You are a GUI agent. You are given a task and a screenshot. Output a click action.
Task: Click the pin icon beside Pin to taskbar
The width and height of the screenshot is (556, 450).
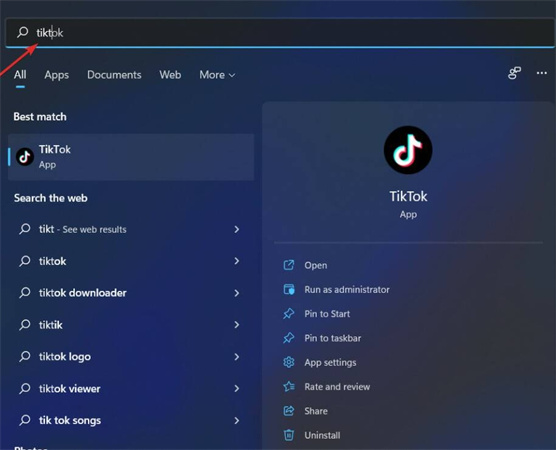(x=289, y=338)
